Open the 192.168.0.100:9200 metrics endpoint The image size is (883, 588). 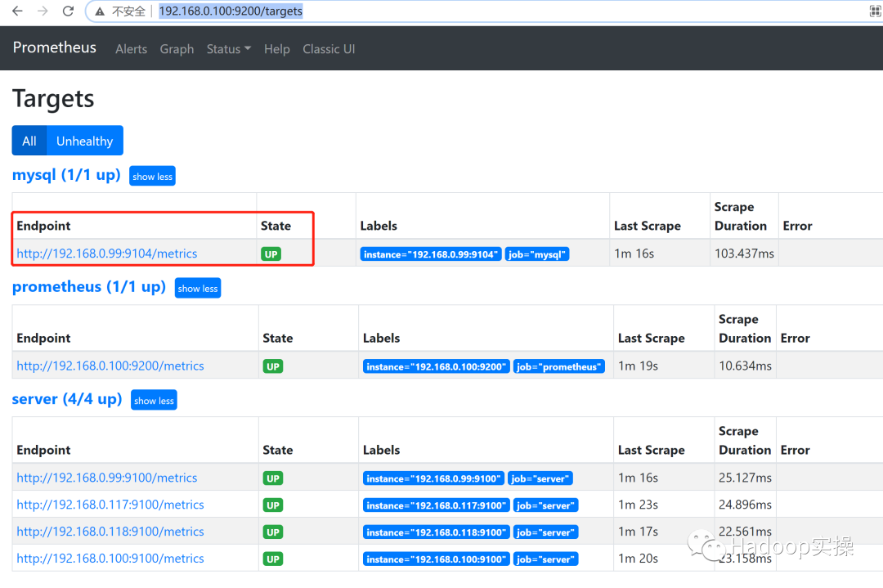coord(110,366)
